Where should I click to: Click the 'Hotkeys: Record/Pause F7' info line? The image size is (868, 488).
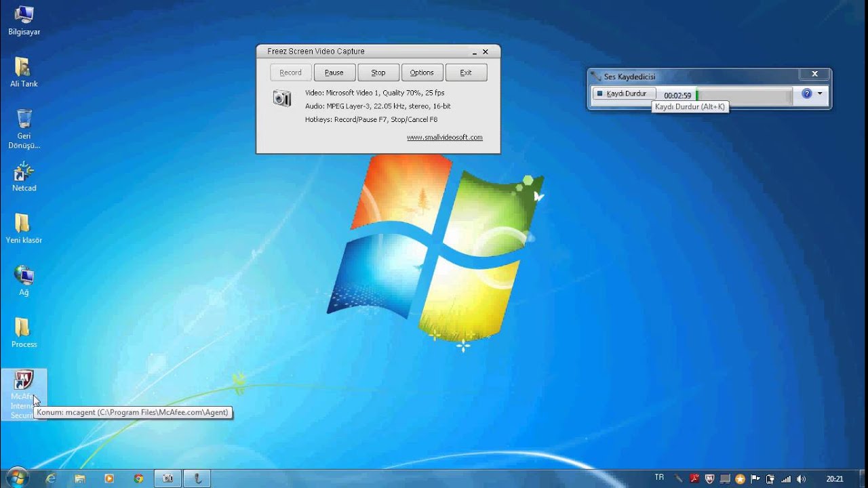371,119
